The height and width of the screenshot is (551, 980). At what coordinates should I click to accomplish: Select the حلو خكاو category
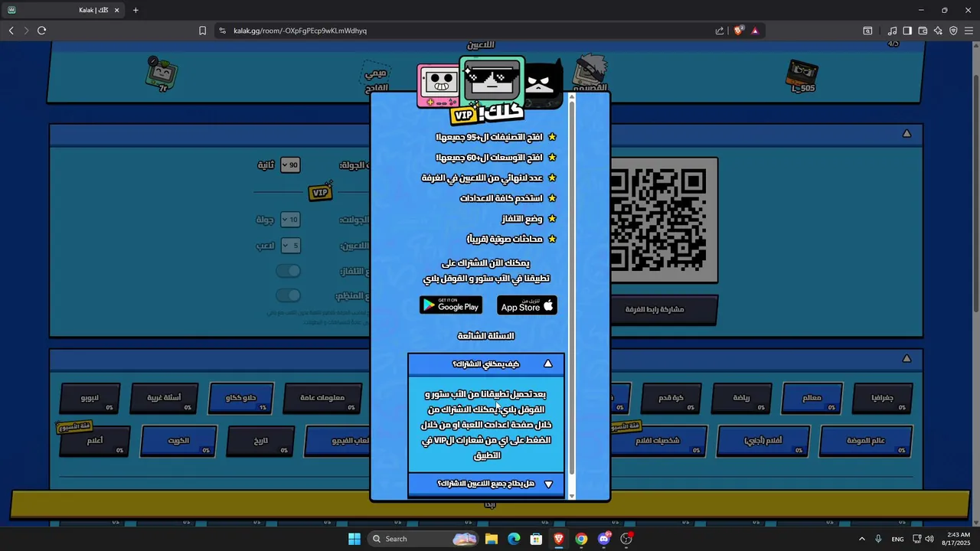(240, 398)
